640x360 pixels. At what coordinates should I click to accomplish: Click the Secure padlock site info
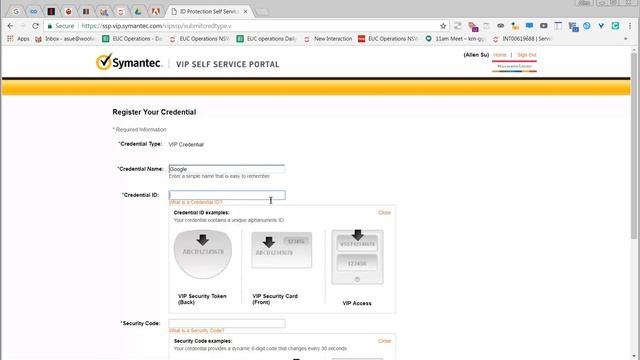coord(61,26)
